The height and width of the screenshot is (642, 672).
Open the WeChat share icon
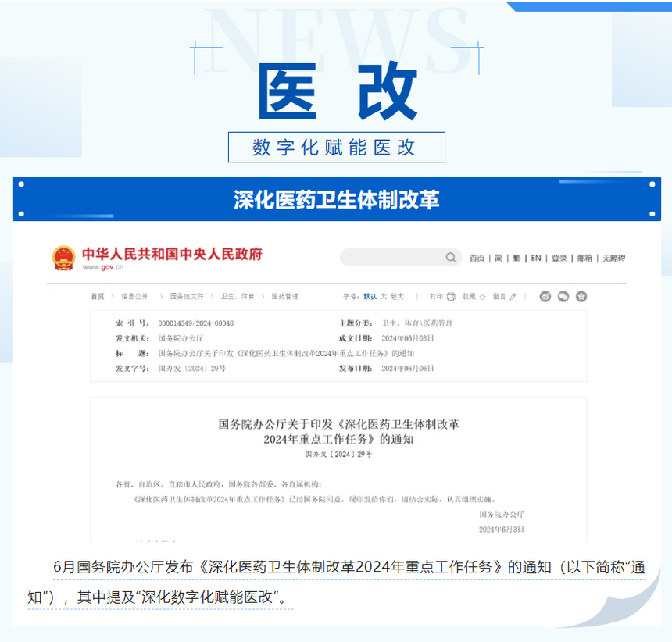[563, 296]
